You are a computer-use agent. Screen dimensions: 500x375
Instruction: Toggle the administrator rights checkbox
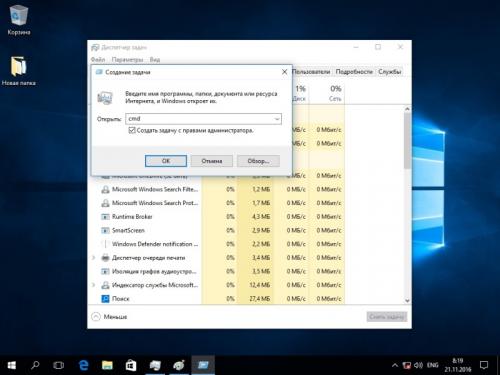(x=132, y=130)
